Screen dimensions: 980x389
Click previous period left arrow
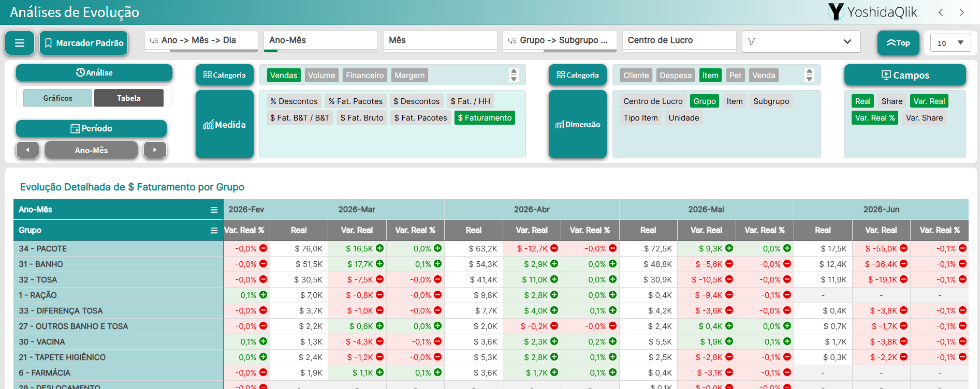(27, 150)
